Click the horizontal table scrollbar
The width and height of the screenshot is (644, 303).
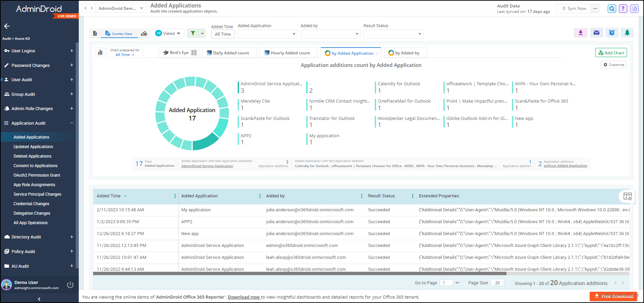[x=299, y=273]
